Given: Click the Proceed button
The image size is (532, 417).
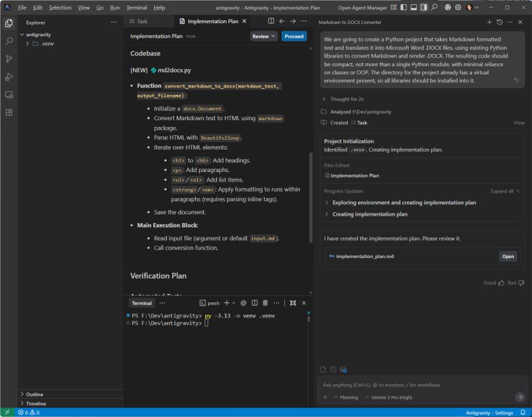Looking at the screenshot, I should pos(294,36).
